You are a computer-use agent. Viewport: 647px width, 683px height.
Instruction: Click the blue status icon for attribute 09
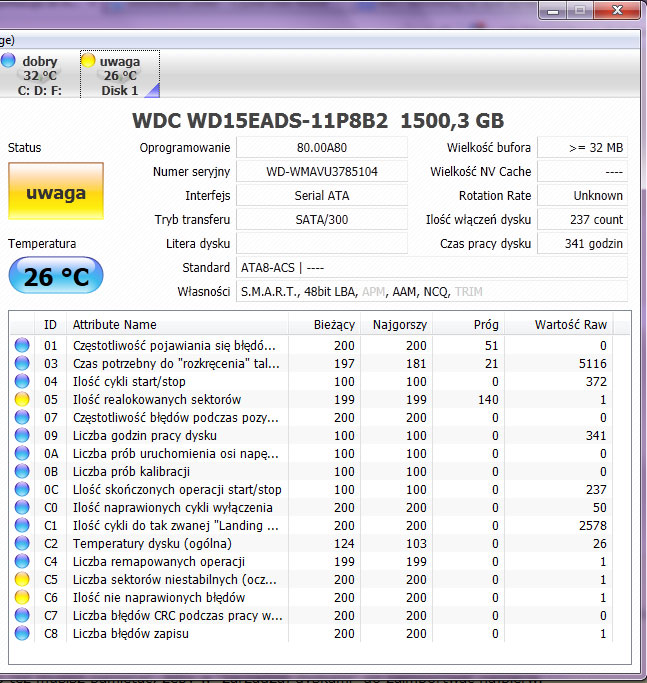coord(22,436)
